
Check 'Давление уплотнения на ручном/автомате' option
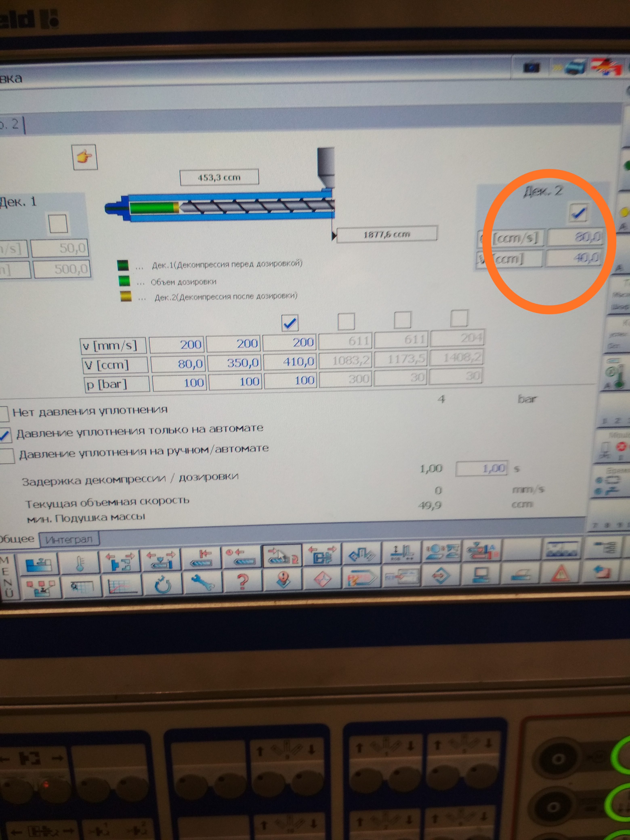point(7,456)
